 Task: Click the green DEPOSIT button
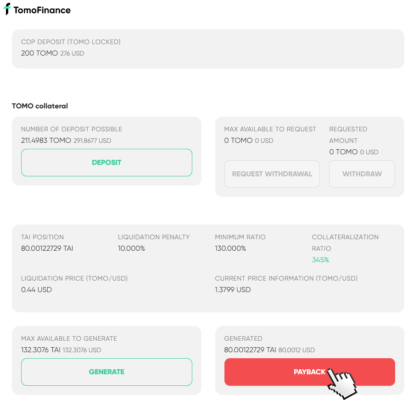[107, 163]
